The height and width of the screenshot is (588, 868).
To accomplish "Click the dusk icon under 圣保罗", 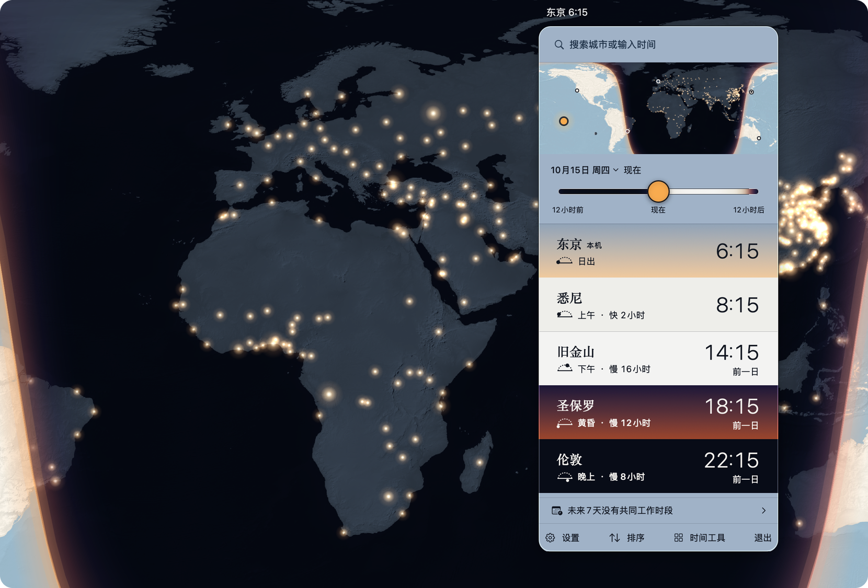I will coord(564,422).
